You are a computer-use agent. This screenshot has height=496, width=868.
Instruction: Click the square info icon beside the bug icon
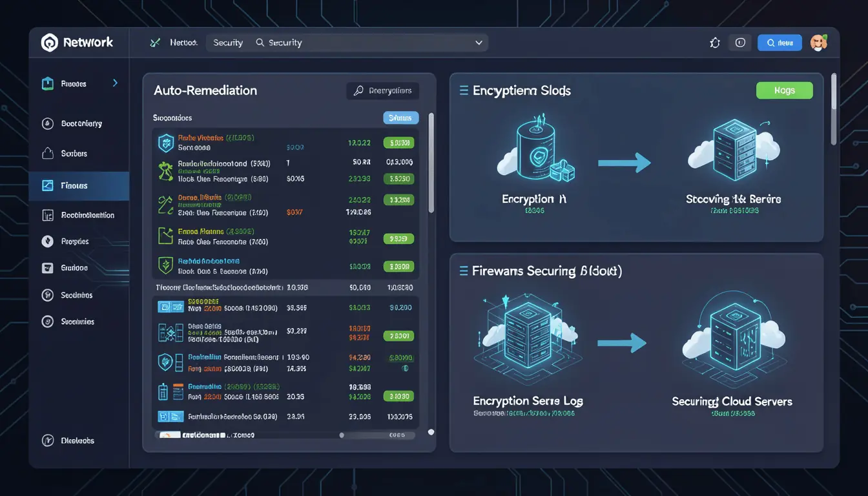click(x=740, y=43)
